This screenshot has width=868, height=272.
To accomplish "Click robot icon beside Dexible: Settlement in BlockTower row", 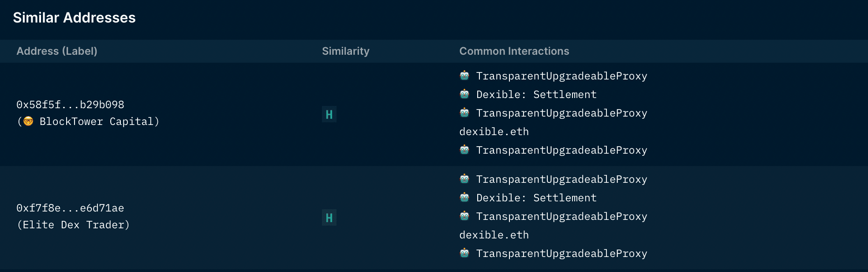I will coord(464,94).
